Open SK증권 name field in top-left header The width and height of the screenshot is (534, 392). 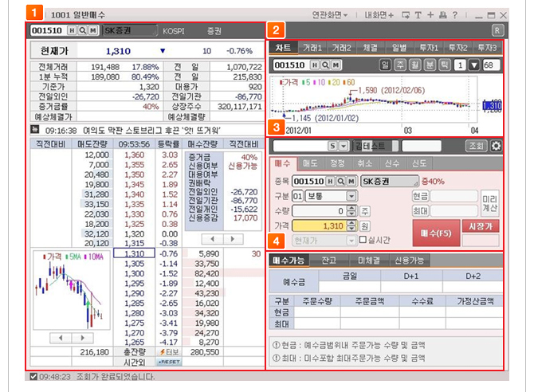click(x=131, y=30)
